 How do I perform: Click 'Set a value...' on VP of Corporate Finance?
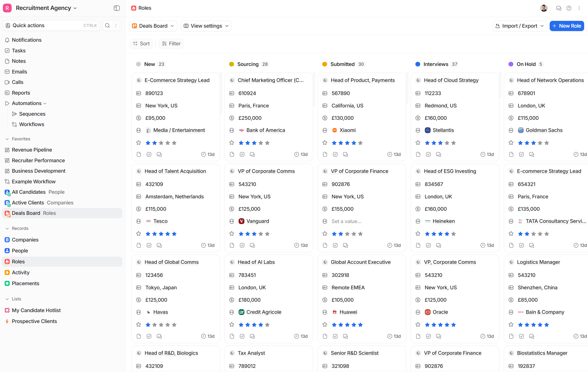click(346, 221)
